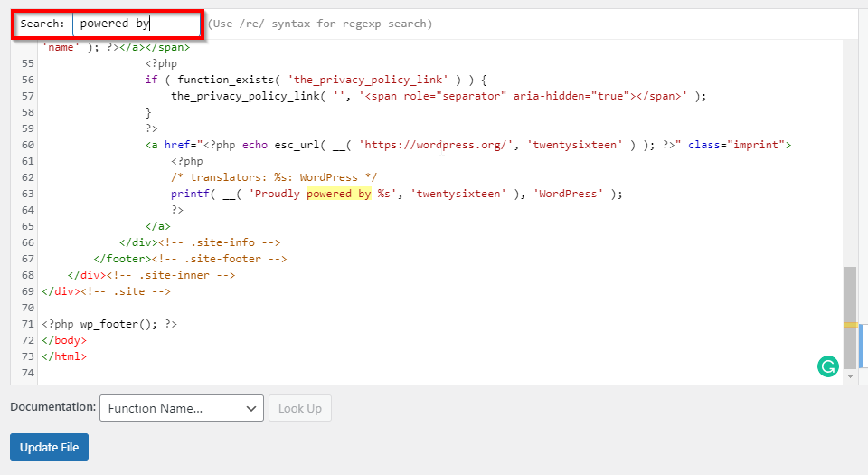
Task: Click the vertical scrollbar thumb of editor
Action: [850, 318]
